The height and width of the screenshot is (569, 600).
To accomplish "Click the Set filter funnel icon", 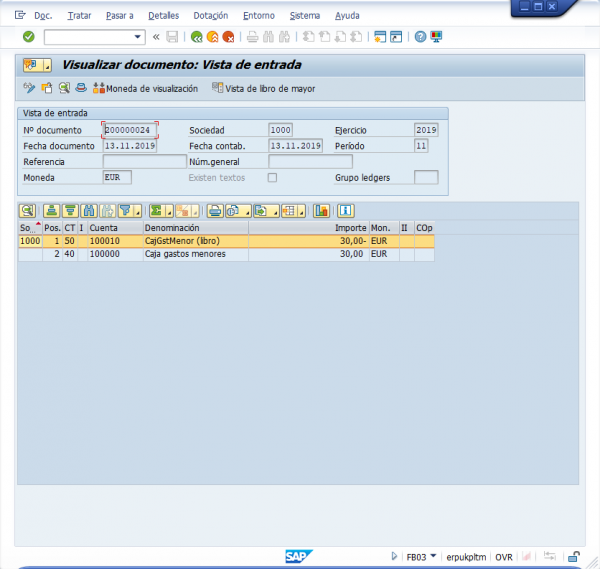I will 126,211.
